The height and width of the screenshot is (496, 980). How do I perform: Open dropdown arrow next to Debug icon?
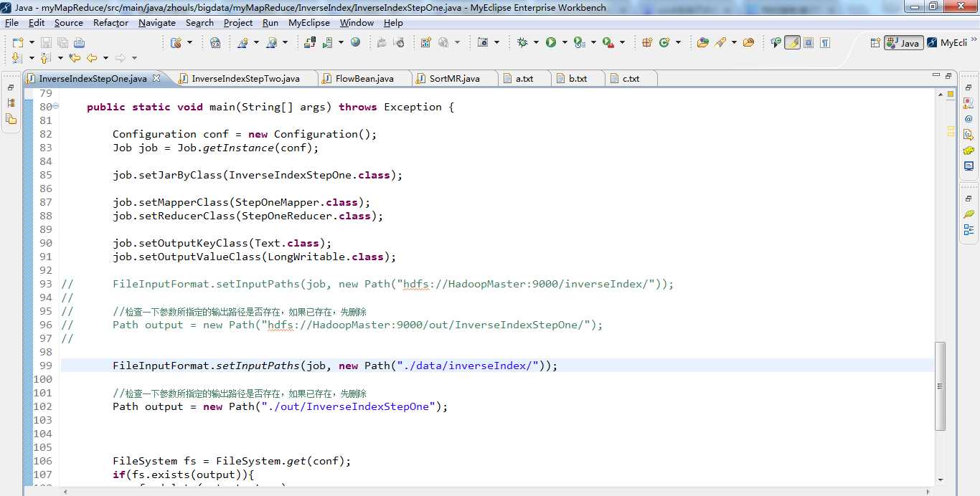(x=536, y=43)
